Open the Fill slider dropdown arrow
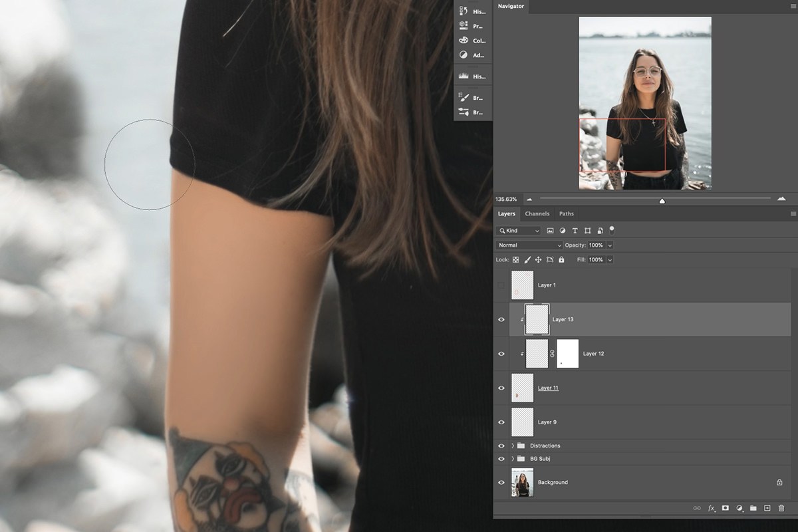 click(x=610, y=260)
